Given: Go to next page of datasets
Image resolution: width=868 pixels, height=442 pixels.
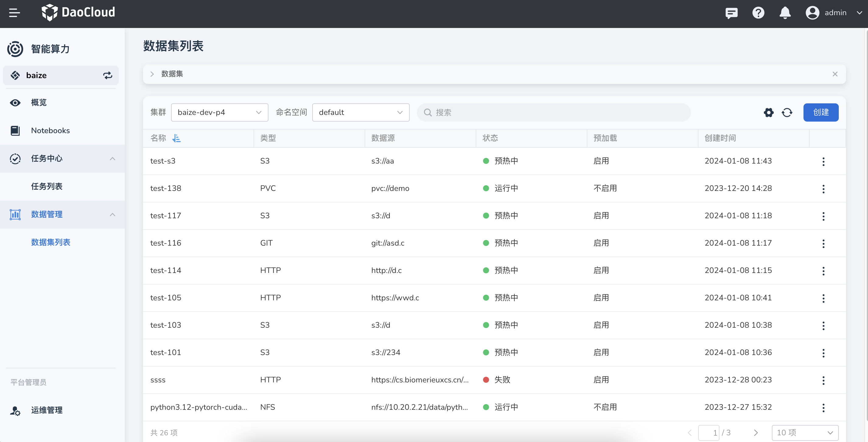Looking at the screenshot, I should click(756, 432).
